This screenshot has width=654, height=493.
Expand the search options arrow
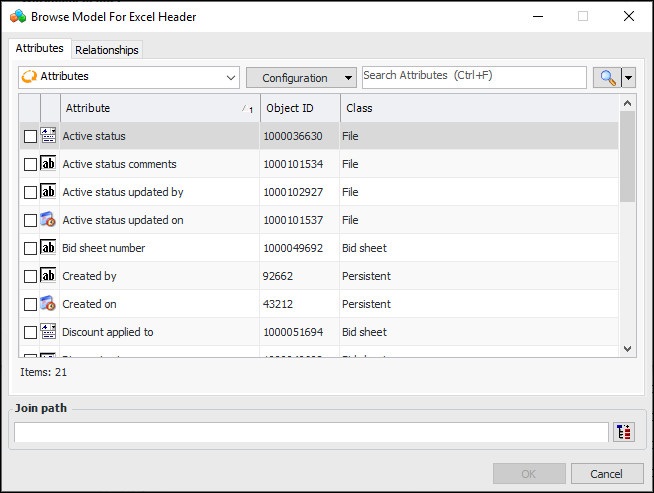click(x=629, y=77)
